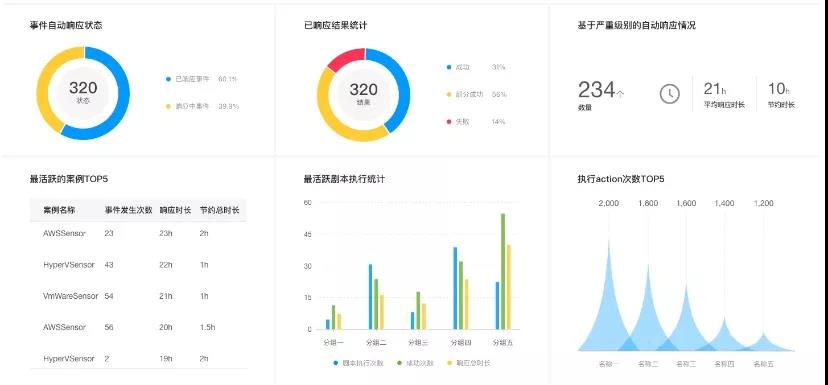Select the VmWareSensor table row
This screenshot has width=828, height=385.
tap(138, 296)
